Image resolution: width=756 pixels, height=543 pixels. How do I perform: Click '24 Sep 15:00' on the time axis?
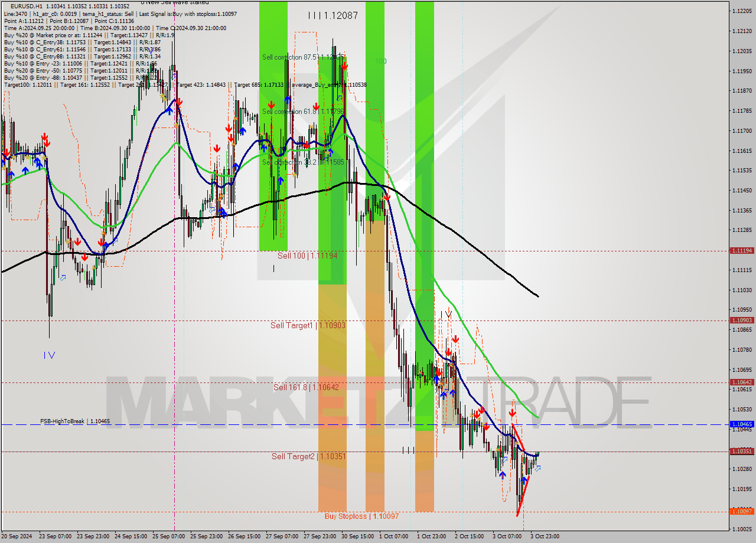[x=131, y=537]
